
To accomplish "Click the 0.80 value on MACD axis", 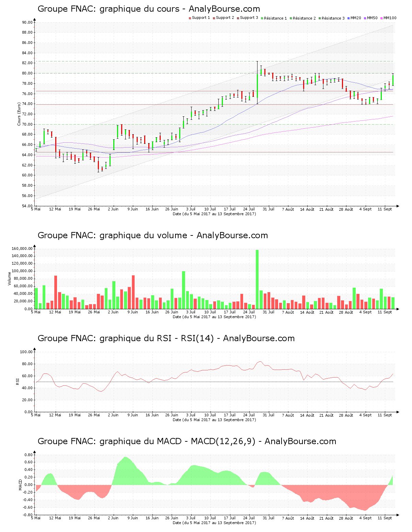I will [x=28, y=455].
